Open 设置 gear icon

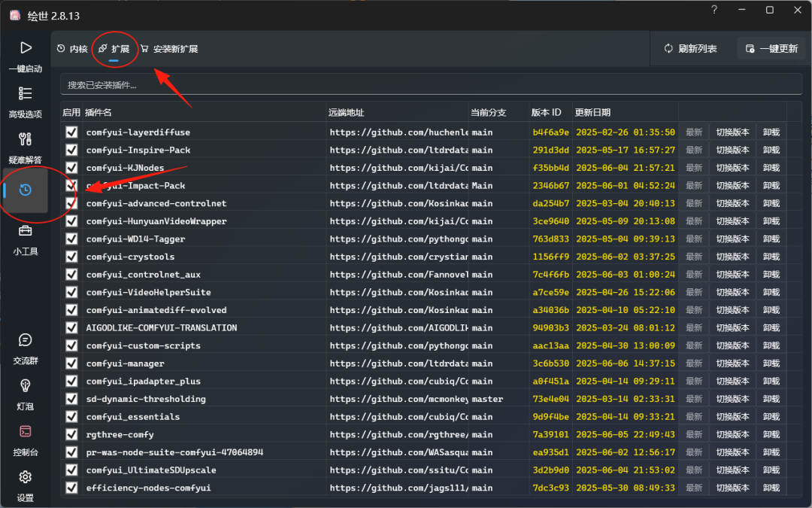(26, 477)
